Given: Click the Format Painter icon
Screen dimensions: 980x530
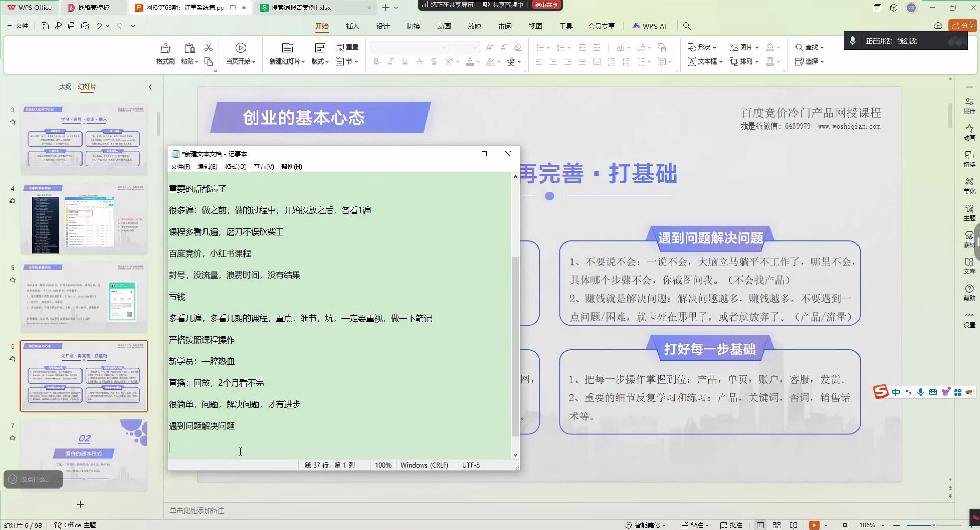Looking at the screenshot, I should coord(165,48).
